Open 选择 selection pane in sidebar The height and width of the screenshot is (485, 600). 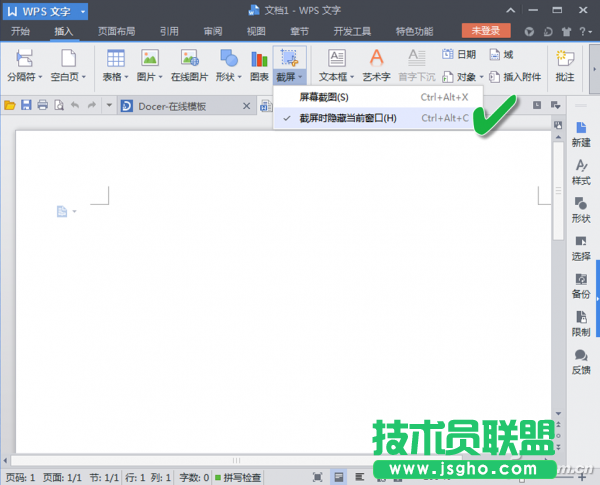click(581, 248)
